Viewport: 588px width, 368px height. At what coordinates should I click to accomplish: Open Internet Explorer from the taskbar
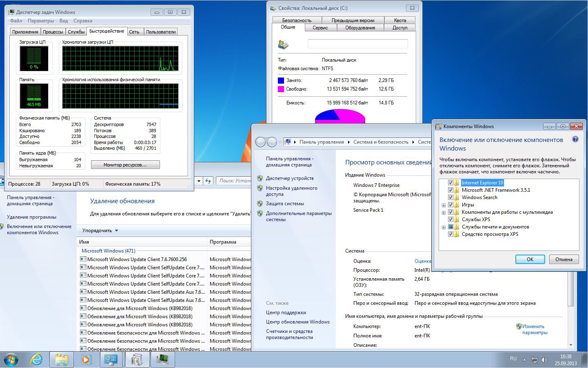[37, 359]
